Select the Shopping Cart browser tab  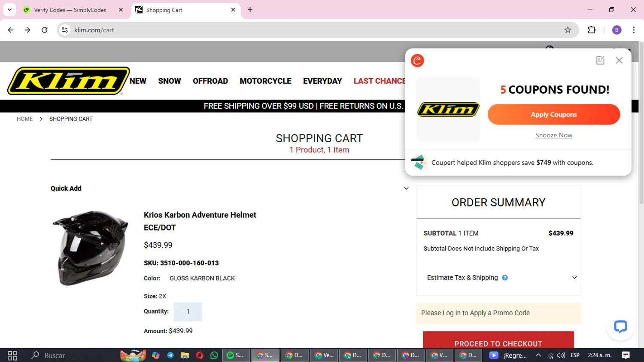164,10
